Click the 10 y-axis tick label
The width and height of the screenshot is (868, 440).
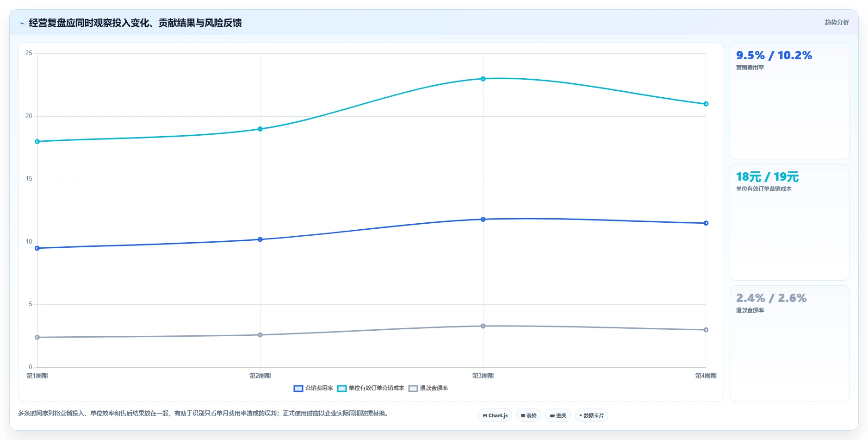point(29,242)
